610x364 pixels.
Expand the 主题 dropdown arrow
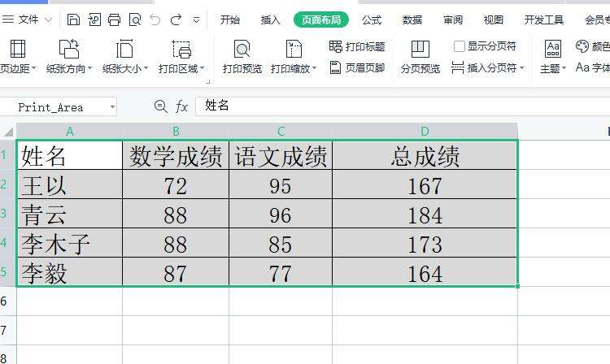(x=564, y=68)
